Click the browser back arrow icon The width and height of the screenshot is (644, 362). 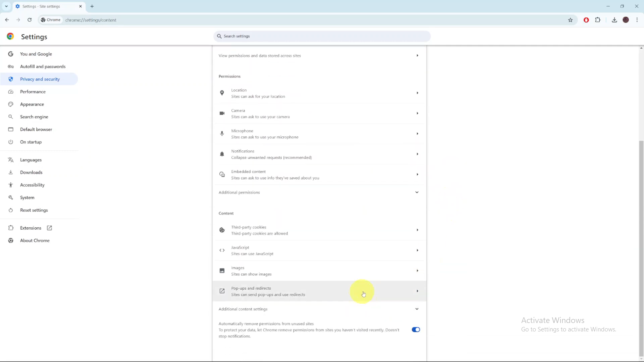[x=7, y=20]
